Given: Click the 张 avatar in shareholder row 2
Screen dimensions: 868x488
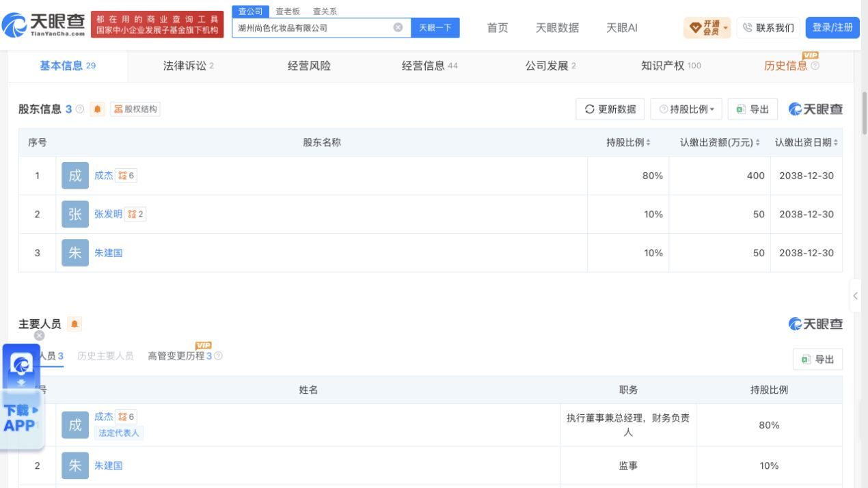Looking at the screenshot, I should click(75, 214).
